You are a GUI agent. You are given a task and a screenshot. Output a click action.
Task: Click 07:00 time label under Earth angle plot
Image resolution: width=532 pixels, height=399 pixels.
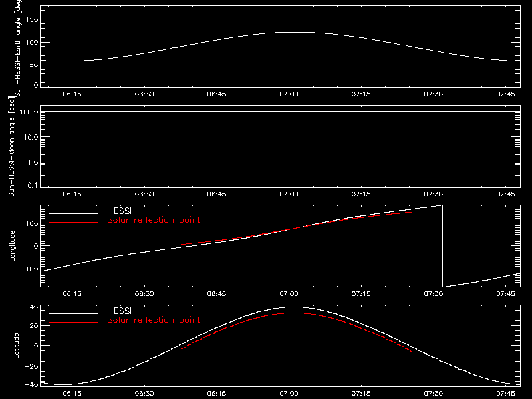click(289, 94)
